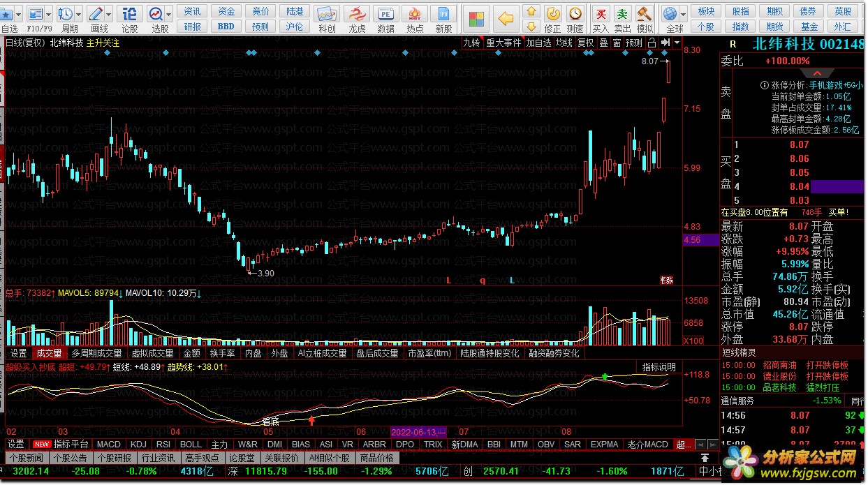The height and width of the screenshot is (485, 868).
Task: Click the 指标说明 indicator description button
Action: [659, 367]
